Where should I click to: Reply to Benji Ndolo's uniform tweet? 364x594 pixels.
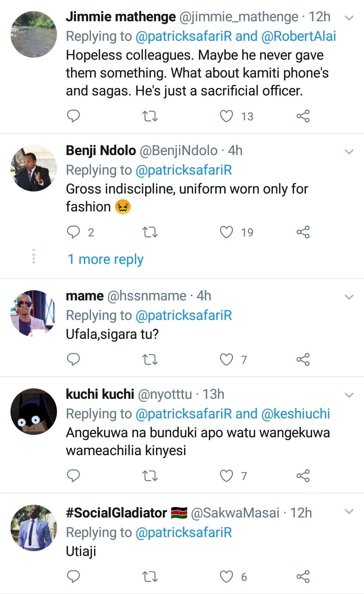coord(73,232)
